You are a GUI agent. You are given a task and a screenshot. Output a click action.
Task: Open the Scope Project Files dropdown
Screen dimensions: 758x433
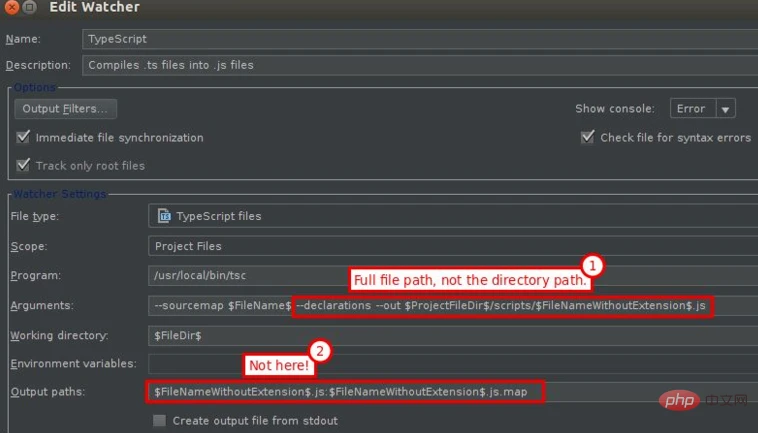(452, 246)
